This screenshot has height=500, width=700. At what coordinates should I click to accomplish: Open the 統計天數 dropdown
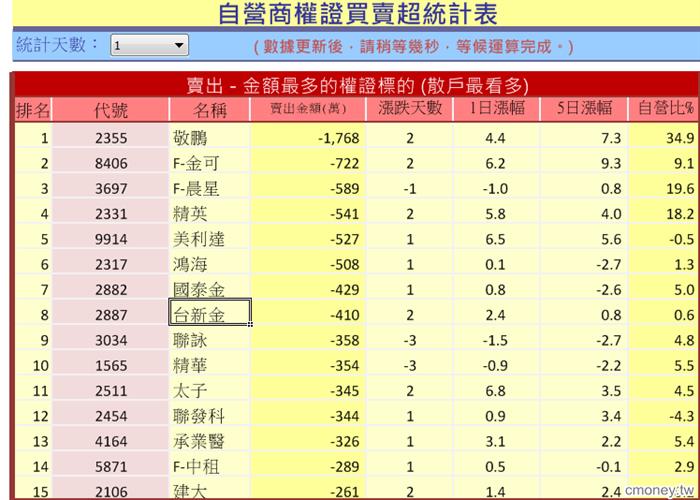click(x=150, y=45)
